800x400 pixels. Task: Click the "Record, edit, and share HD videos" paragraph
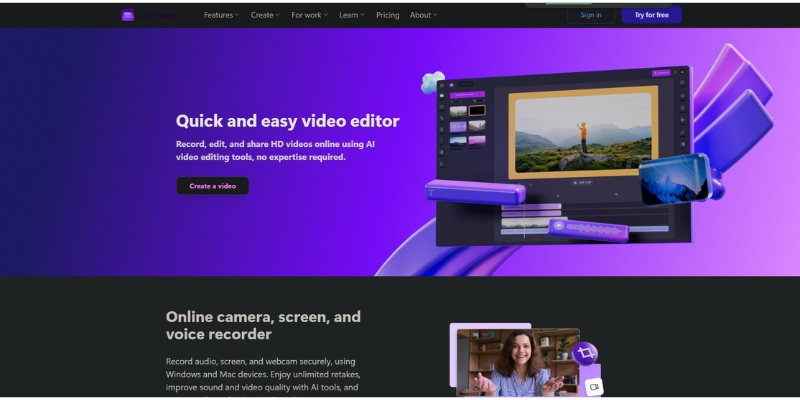[x=276, y=151]
